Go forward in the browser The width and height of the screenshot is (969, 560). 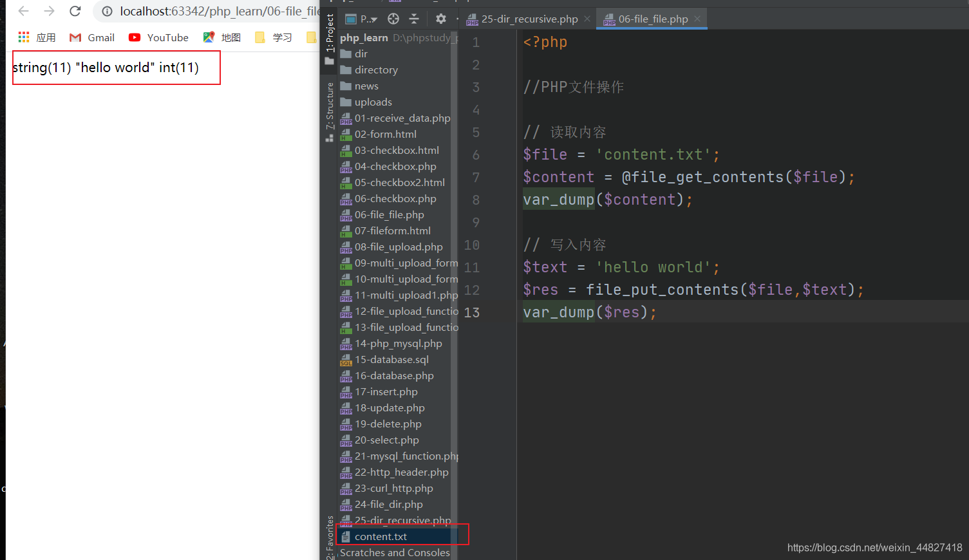[x=50, y=11]
